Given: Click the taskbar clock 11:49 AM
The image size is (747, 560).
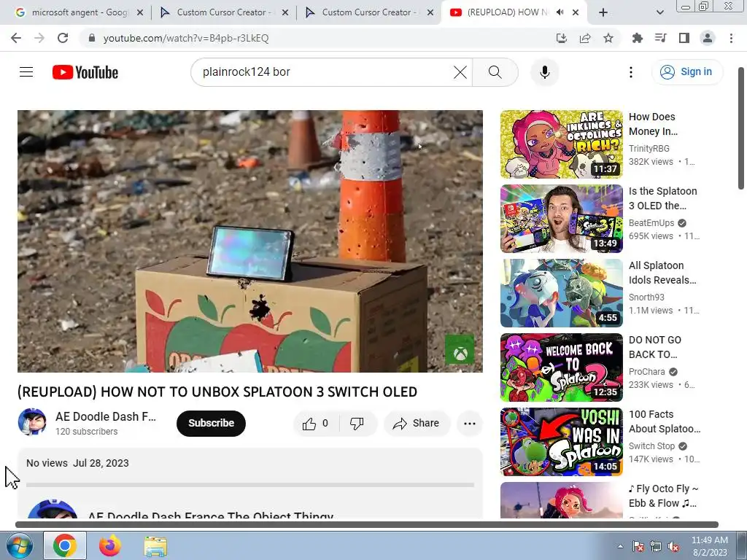Looking at the screenshot, I should click(x=709, y=546).
